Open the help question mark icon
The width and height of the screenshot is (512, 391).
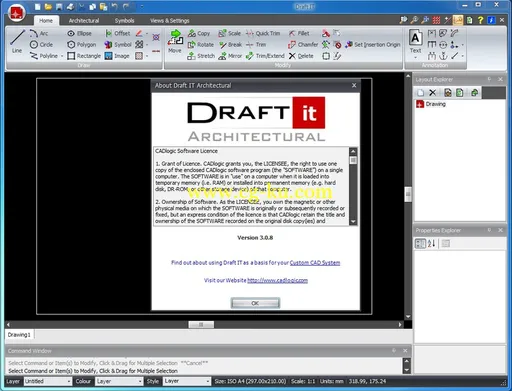[x=480, y=20]
